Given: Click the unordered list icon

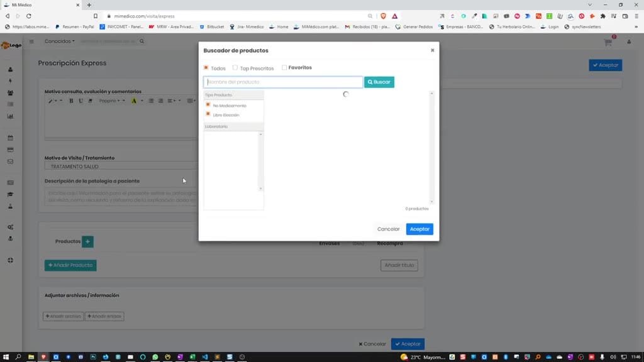Looking at the screenshot, I should [x=151, y=101].
